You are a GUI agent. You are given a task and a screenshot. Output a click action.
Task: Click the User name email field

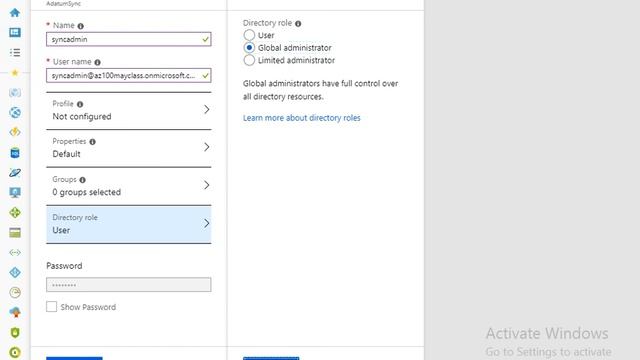(129, 76)
